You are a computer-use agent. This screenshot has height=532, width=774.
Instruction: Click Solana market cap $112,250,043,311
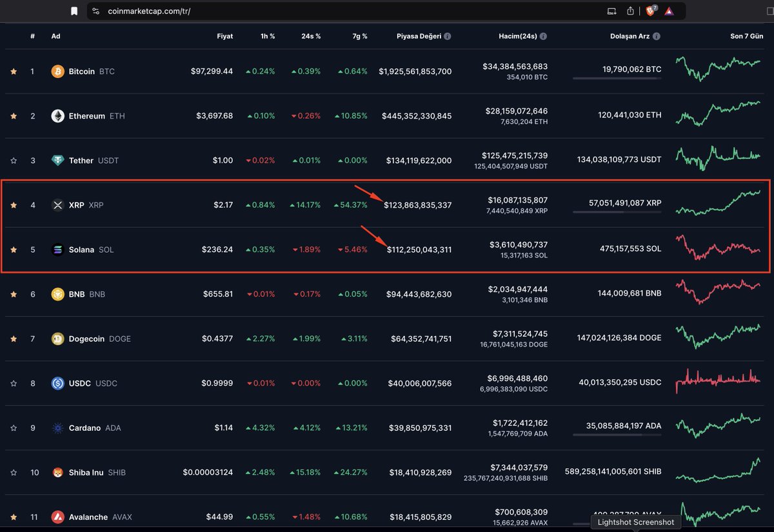[419, 250]
